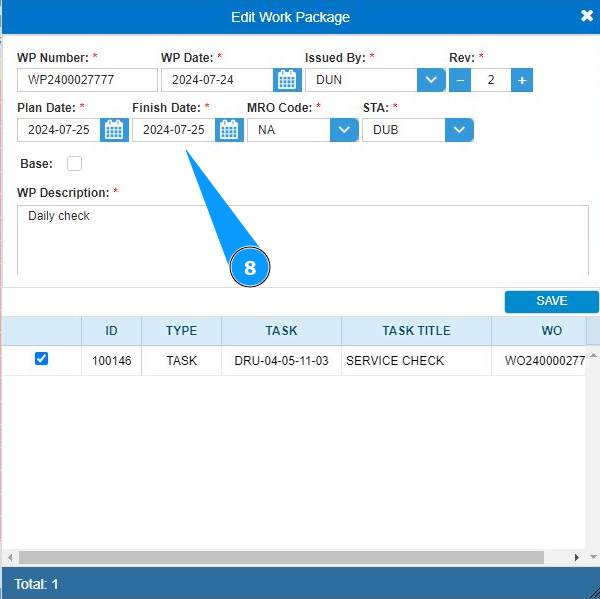
Task: Uncheck the row 100146 checkbox
Action: [x=41, y=359]
